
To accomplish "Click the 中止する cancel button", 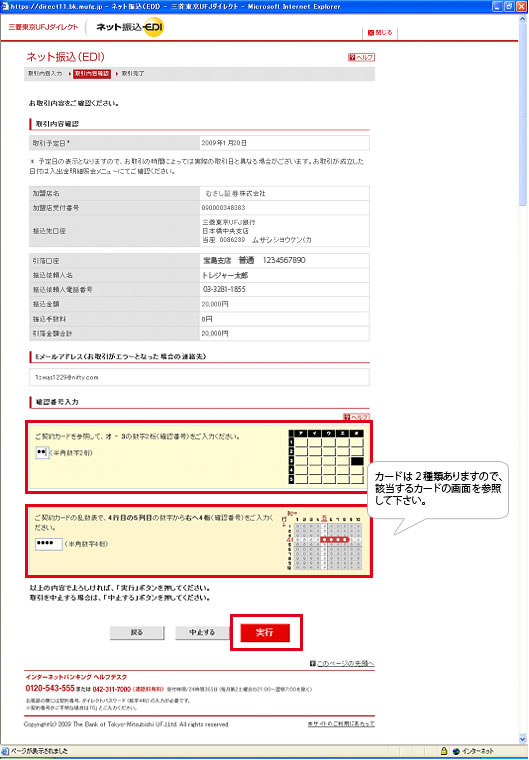I will [x=202, y=633].
